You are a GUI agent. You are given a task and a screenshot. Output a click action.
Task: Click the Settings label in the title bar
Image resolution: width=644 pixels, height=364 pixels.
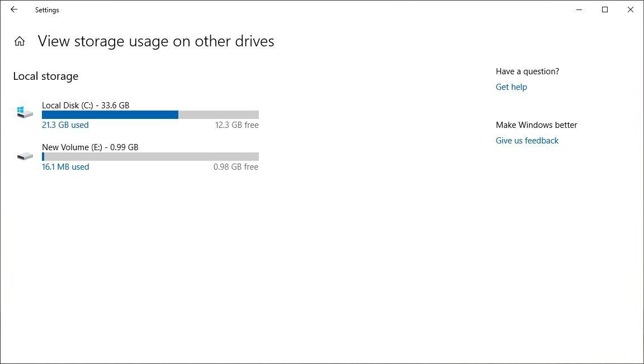tap(46, 9)
